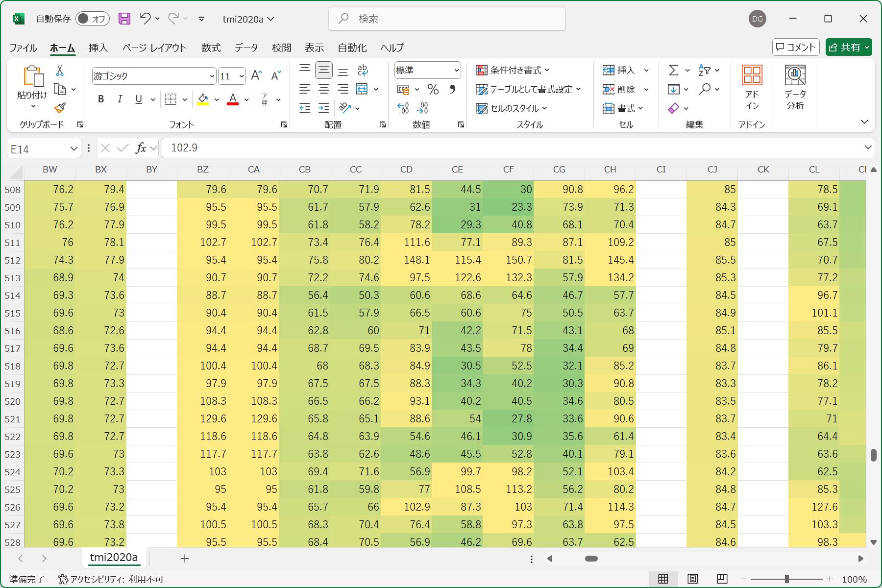Open Sort and Filter icon

pyautogui.click(x=704, y=70)
